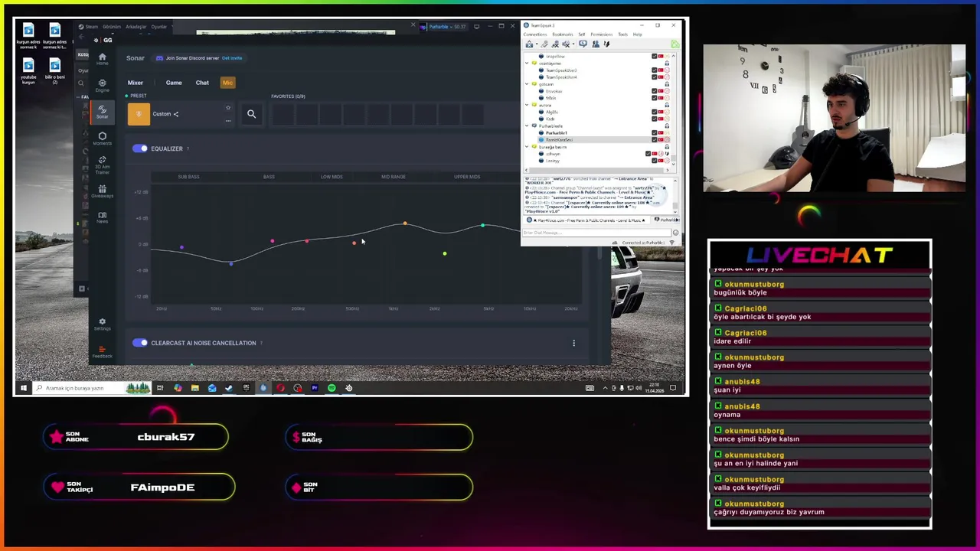Open the TeamSpeak Permissions menu
The image size is (980, 551).
coord(602,34)
